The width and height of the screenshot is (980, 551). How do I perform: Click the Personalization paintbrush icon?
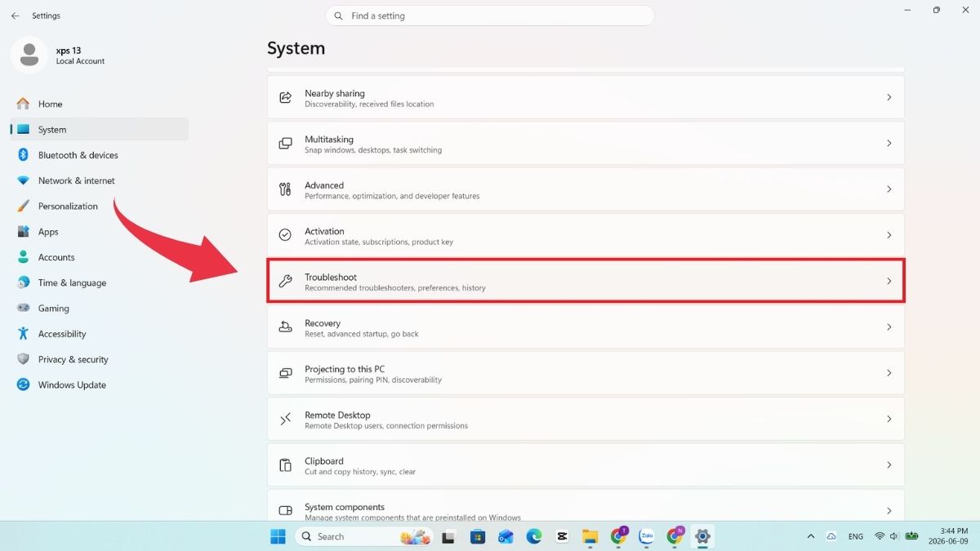(23, 207)
